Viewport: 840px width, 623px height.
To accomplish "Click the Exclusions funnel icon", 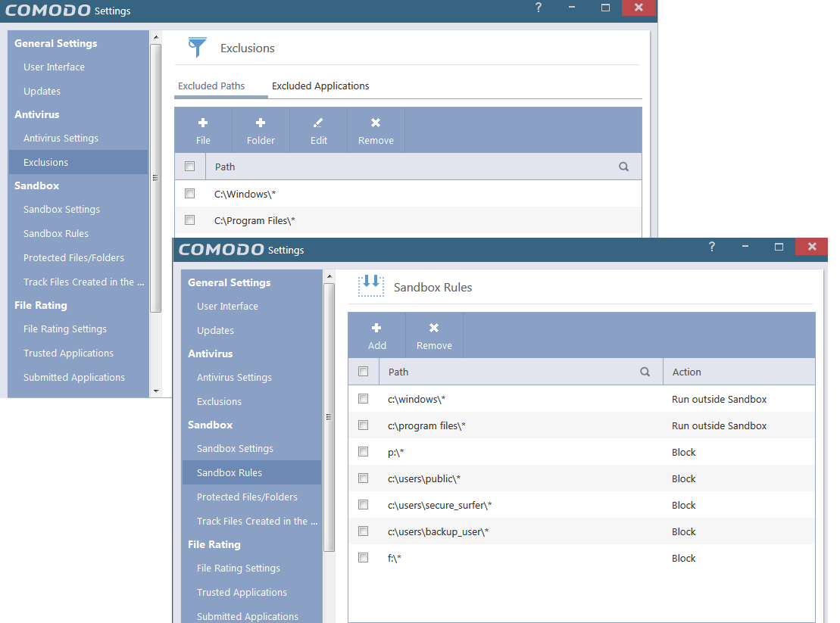I will pyautogui.click(x=197, y=47).
